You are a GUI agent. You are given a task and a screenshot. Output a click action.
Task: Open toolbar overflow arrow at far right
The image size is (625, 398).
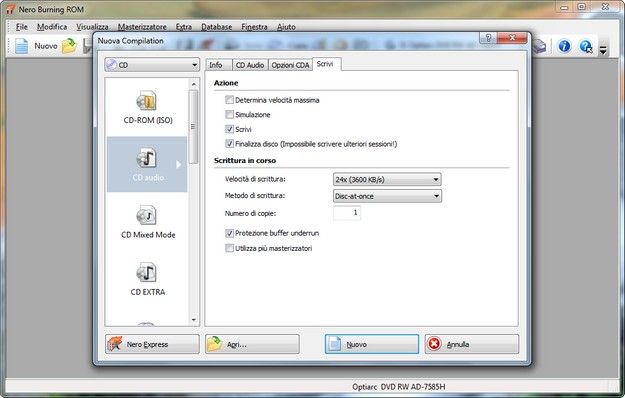point(603,50)
